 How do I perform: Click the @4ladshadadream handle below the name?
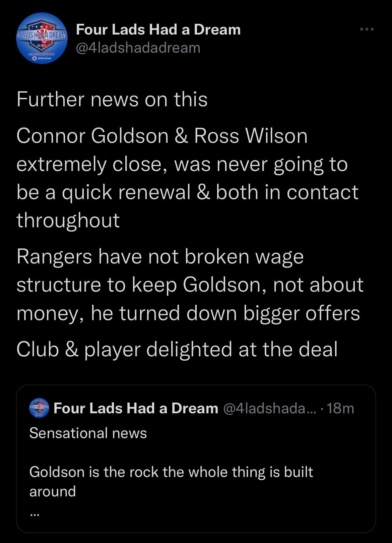tap(138, 48)
